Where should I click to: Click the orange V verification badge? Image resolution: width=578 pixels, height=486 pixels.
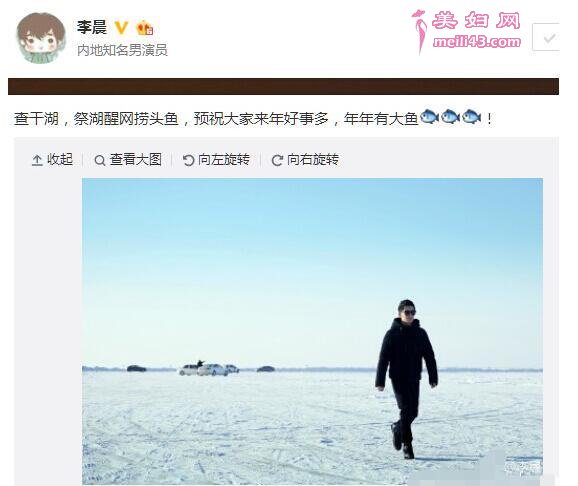coord(121,28)
